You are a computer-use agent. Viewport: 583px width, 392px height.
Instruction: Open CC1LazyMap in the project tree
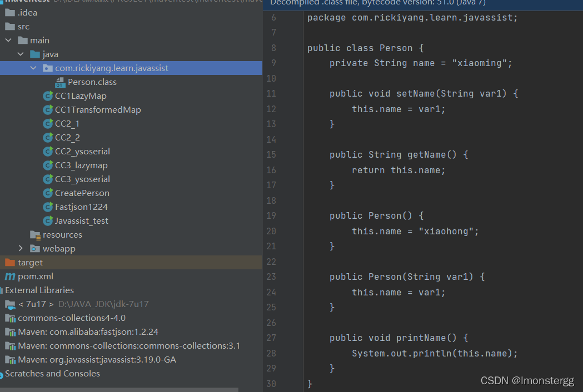(81, 96)
